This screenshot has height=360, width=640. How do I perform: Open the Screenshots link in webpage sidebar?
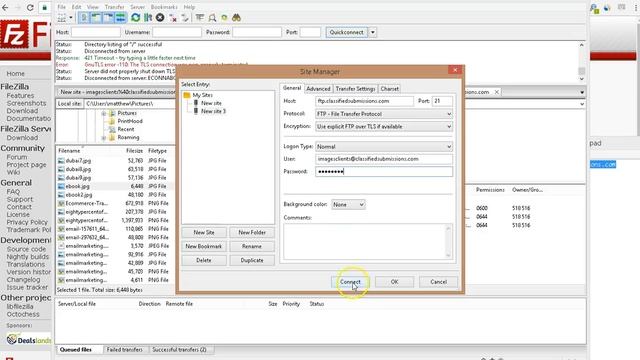point(26,103)
